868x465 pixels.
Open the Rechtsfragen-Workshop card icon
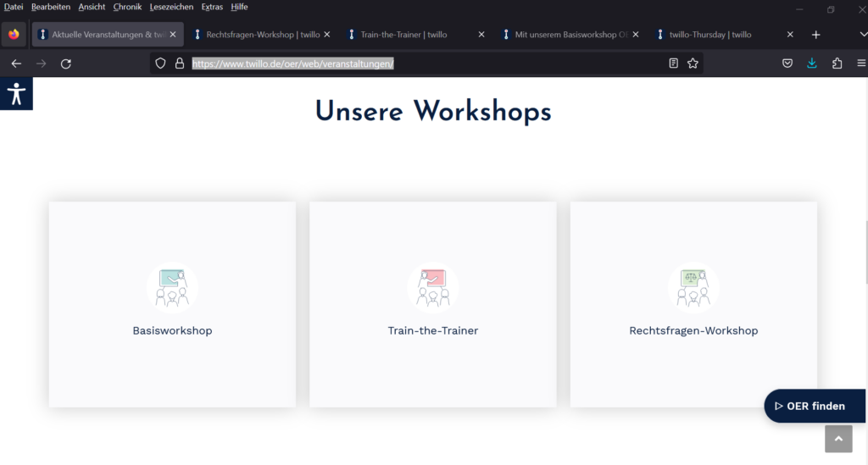point(693,287)
